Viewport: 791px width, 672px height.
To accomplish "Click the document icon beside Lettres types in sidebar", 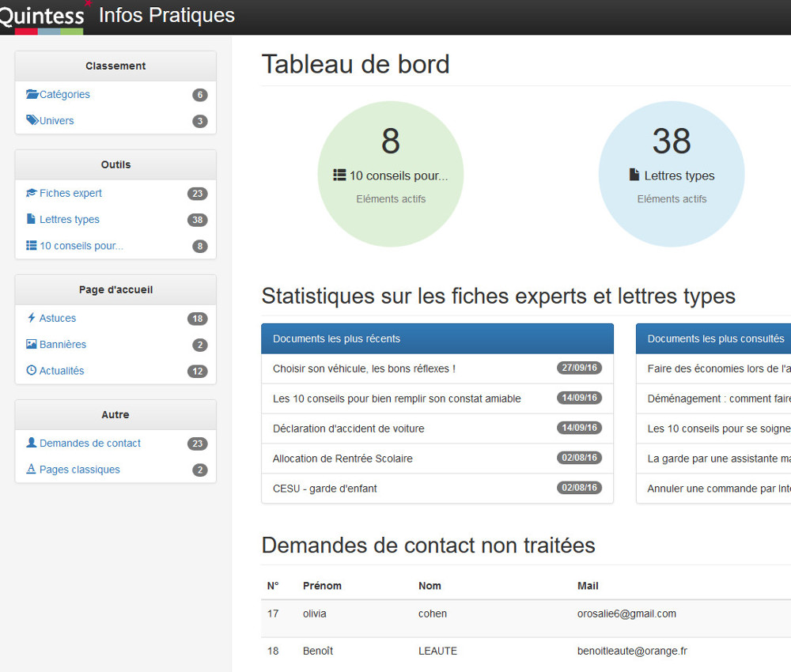I will [x=32, y=219].
